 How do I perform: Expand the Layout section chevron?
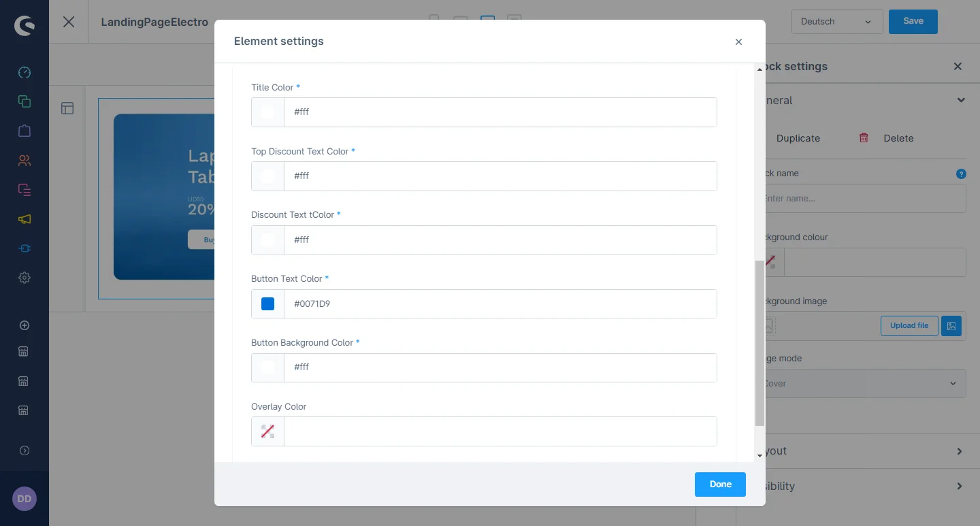960,451
